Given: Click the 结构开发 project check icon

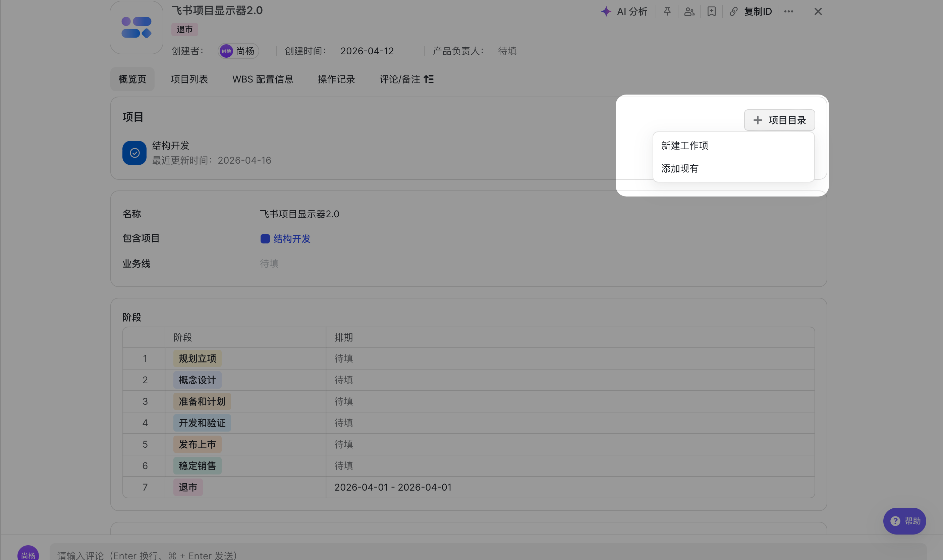Looking at the screenshot, I should point(134,153).
